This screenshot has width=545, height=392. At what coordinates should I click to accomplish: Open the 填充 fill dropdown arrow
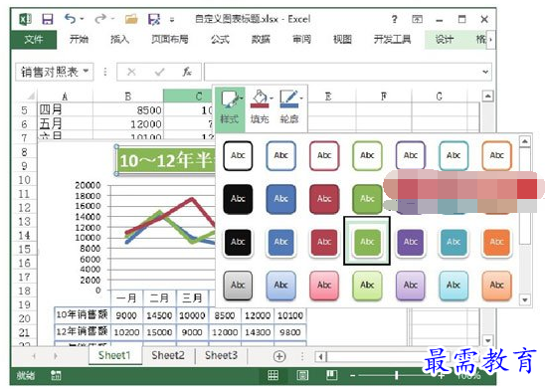pos(272,98)
